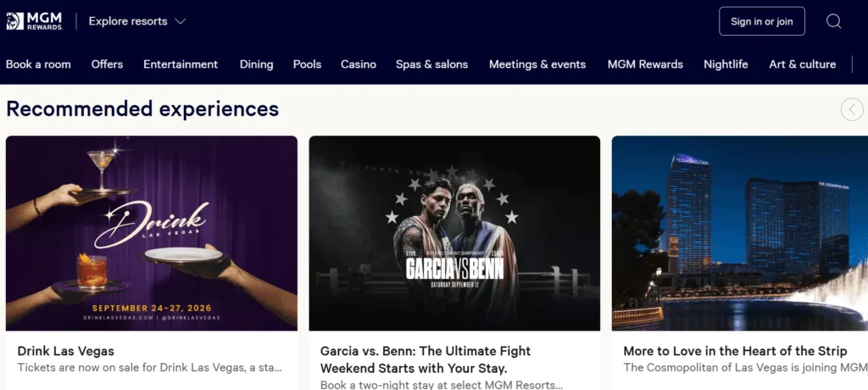Click 'Book a two-night stay' description
The height and width of the screenshot is (390, 868).
(441, 384)
